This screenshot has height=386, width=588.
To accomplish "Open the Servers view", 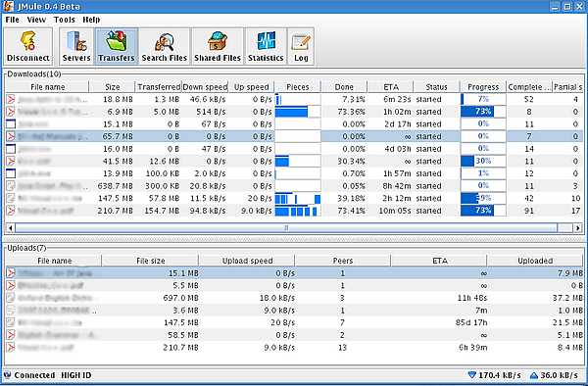I will coord(76,46).
